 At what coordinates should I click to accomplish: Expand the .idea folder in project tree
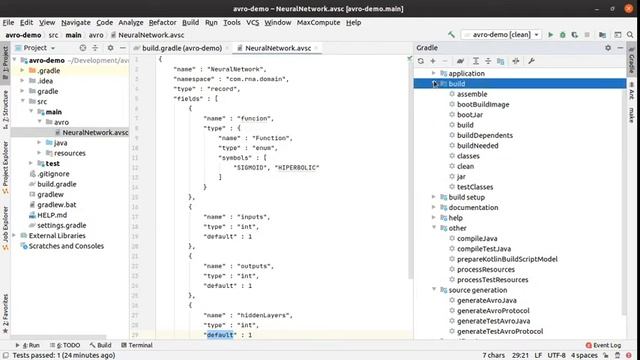click(x=22, y=81)
